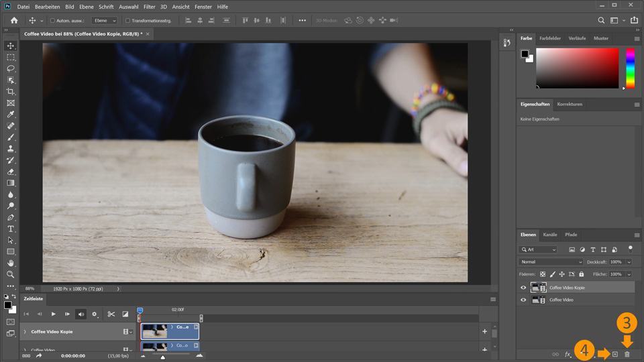Image resolution: width=644 pixels, height=362 pixels.
Task: Toggle the Transformationsstrg. checkbox
Action: (127, 21)
